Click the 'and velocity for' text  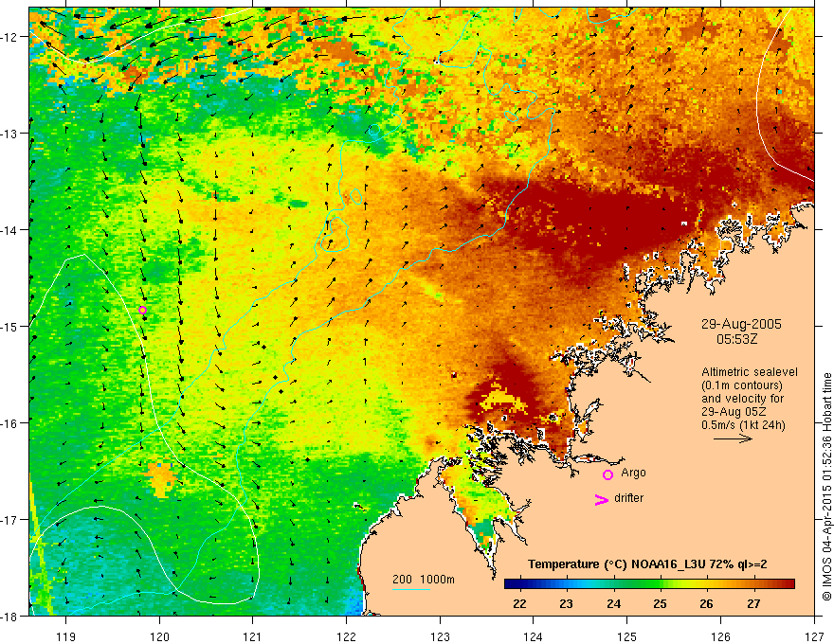(742, 399)
